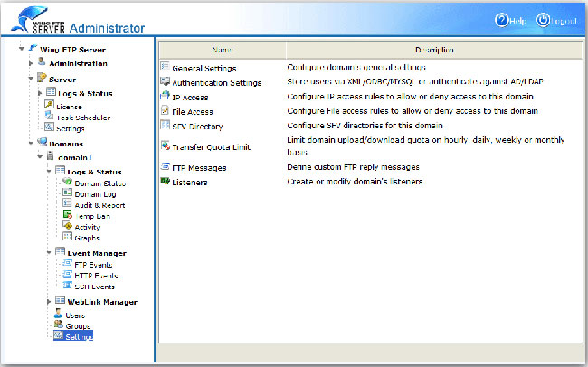Expand server-level Logs & Status node
Image resolution: width=588 pixels, height=367 pixels.
40,93
